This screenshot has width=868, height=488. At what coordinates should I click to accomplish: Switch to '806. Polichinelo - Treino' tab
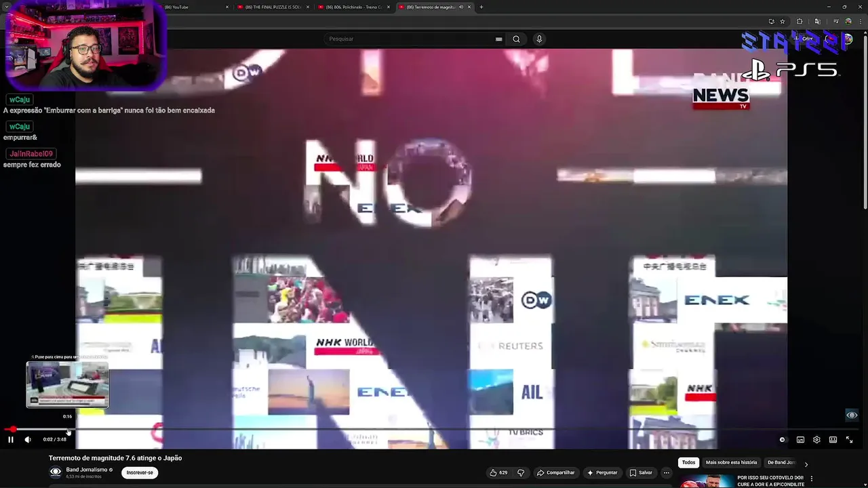pyautogui.click(x=354, y=7)
